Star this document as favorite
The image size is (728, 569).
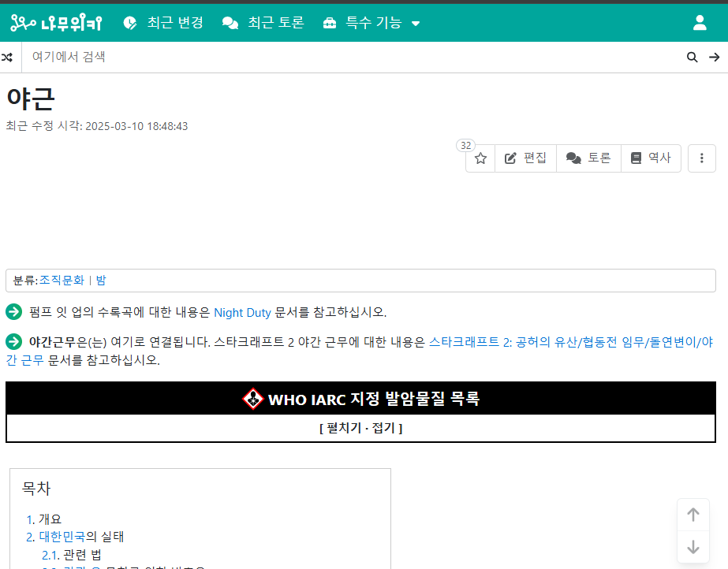point(480,158)
